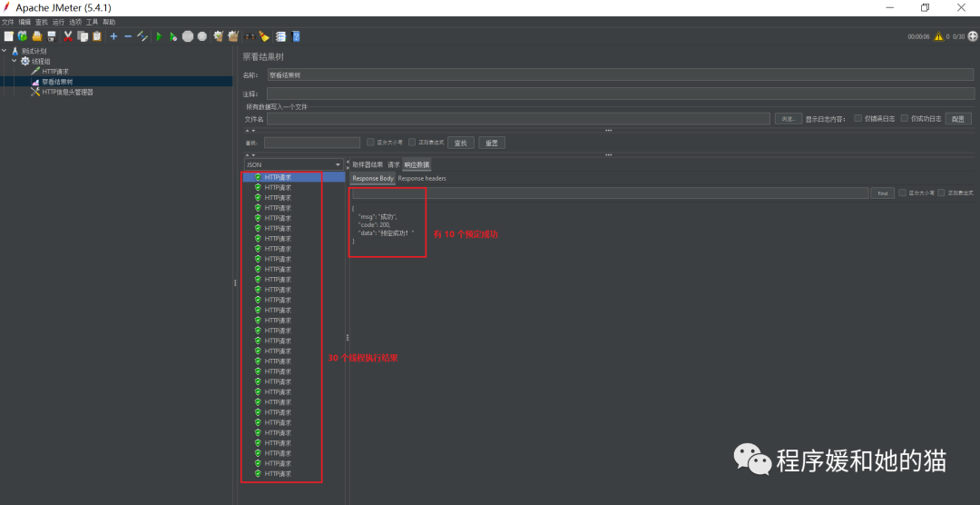Viewport: 980px width, 505px height.
Task: Save the test plan with floppy icon
Action: (x=51, y=36)
